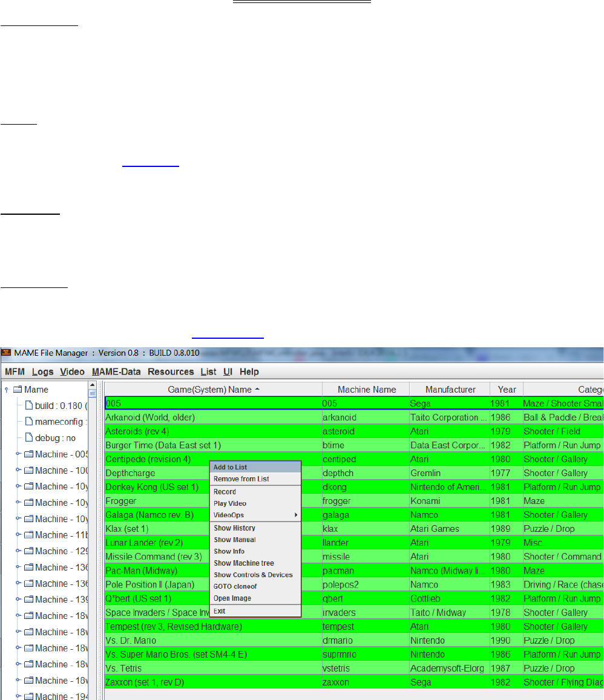Click the folder icon of Machine - 194
Viewport: 604px width, 700px height.
tap(29, 696)
